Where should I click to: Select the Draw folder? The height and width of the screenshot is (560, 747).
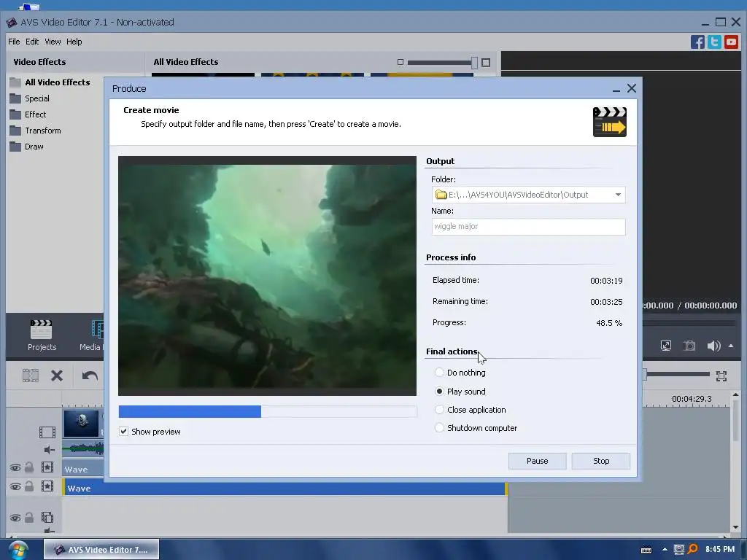click(27, 147)
